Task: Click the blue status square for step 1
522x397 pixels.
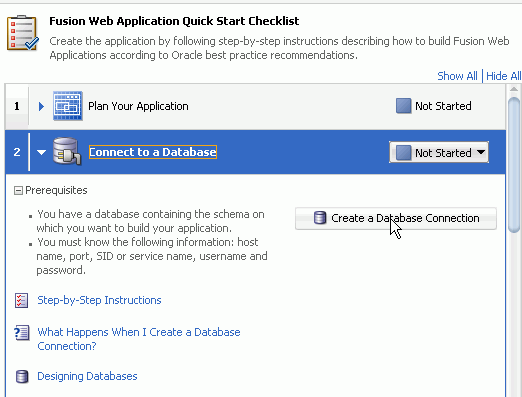Action: tap(403, 106)
